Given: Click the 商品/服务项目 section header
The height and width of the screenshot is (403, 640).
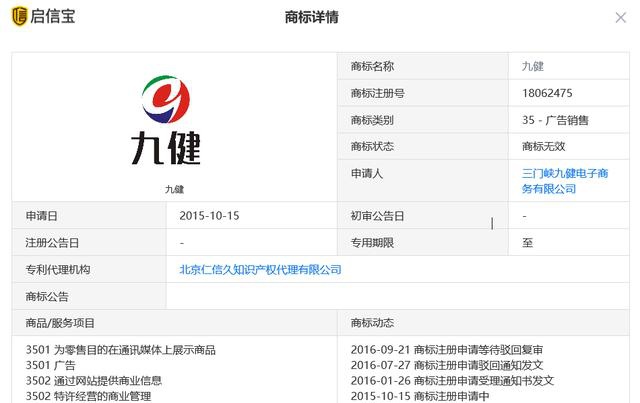Looking at the screenshot, I should point(60,323).
